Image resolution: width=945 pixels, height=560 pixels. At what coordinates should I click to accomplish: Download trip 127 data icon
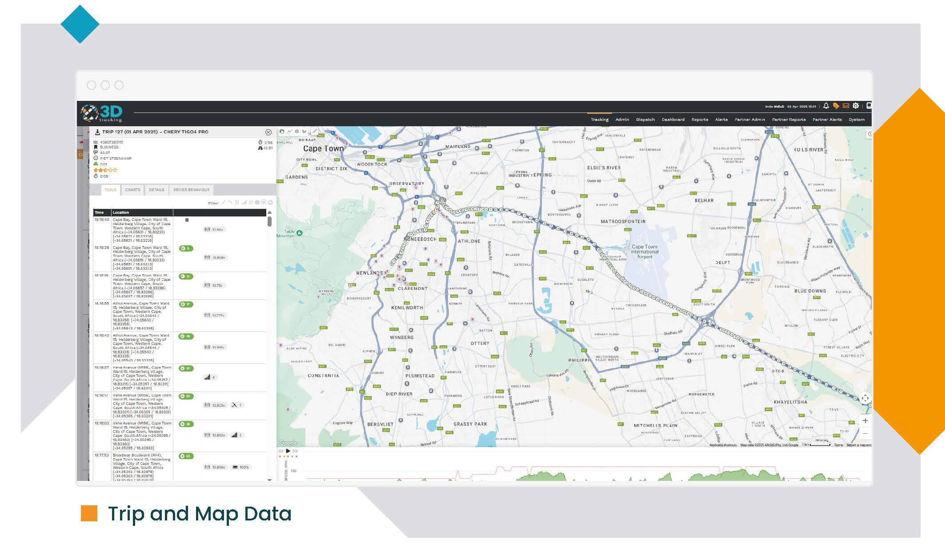click(97, 132)
